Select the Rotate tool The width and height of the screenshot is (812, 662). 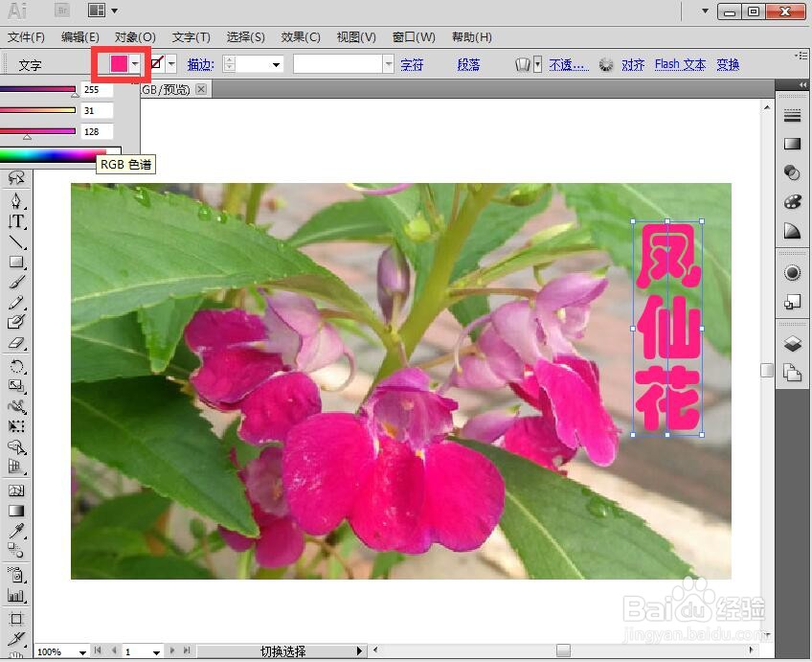16,366
